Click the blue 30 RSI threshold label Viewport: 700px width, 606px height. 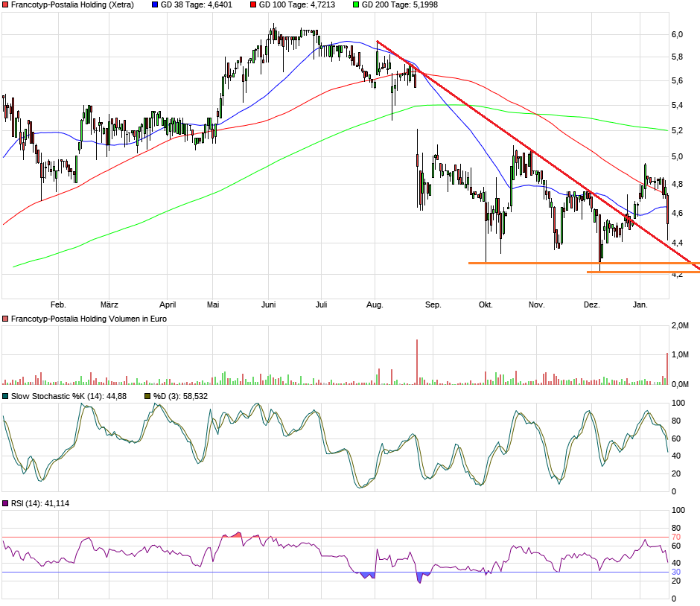[676, 572]
